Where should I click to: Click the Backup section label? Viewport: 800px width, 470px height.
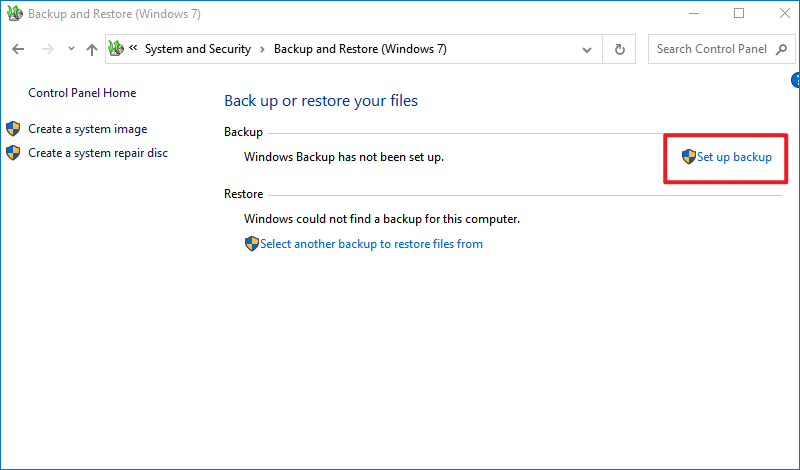click(x=243, y=132)
